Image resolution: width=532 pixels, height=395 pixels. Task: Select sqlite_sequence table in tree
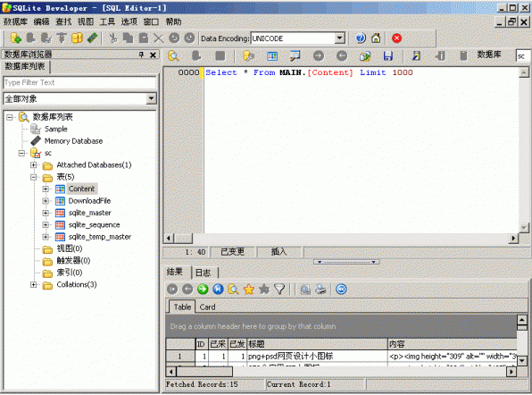pos(94,225)
